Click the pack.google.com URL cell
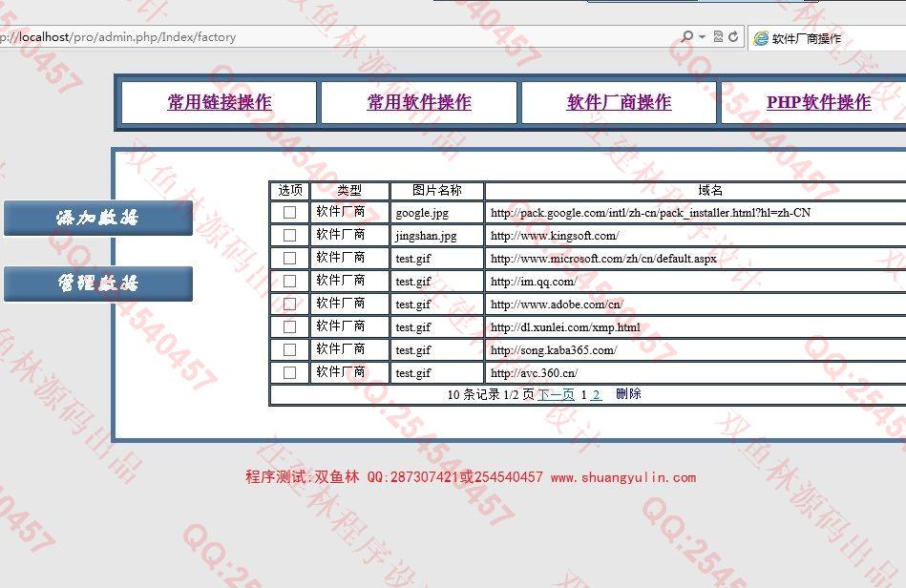This screenshot has height=588, width=906. click(696, 213)
